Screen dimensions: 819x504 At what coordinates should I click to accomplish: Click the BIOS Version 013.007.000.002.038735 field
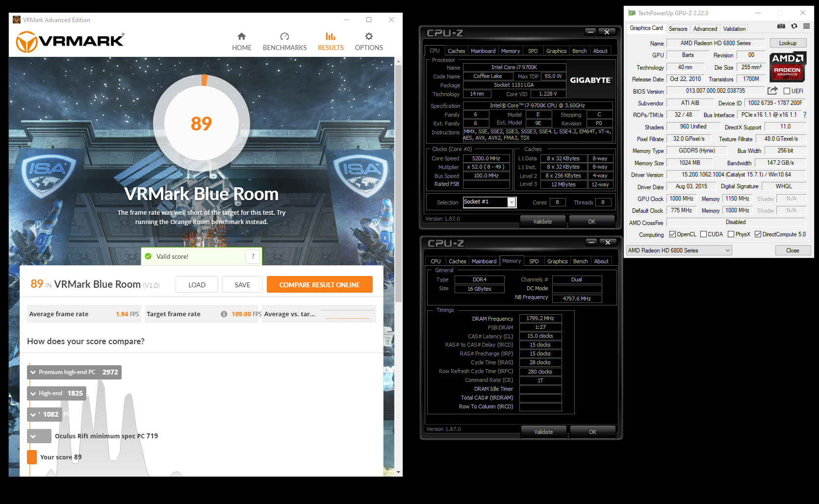pos(715,91)
